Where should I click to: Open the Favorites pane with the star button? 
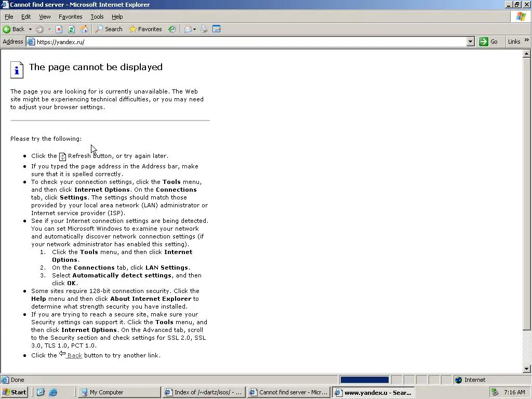[145, 29]
